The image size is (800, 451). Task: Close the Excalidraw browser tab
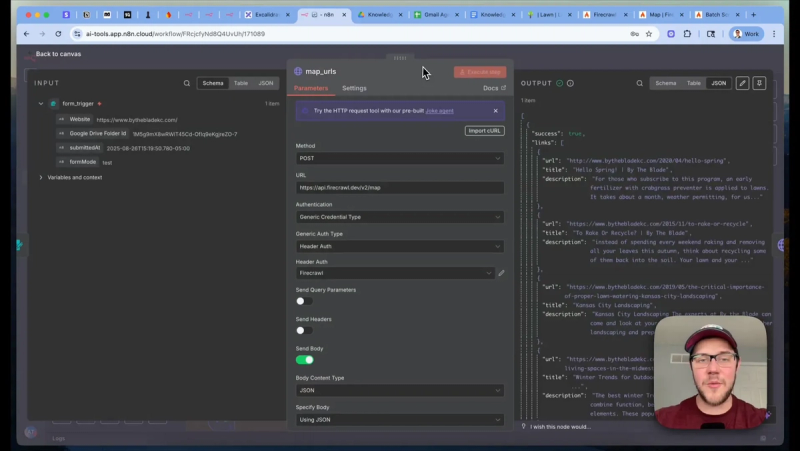coord(288,15)
